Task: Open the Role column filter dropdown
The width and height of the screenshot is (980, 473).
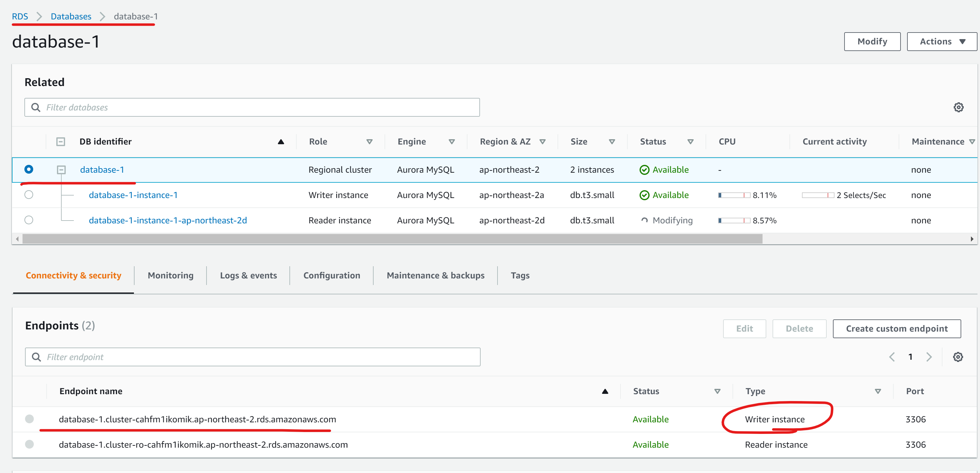Action: (369, 141)
